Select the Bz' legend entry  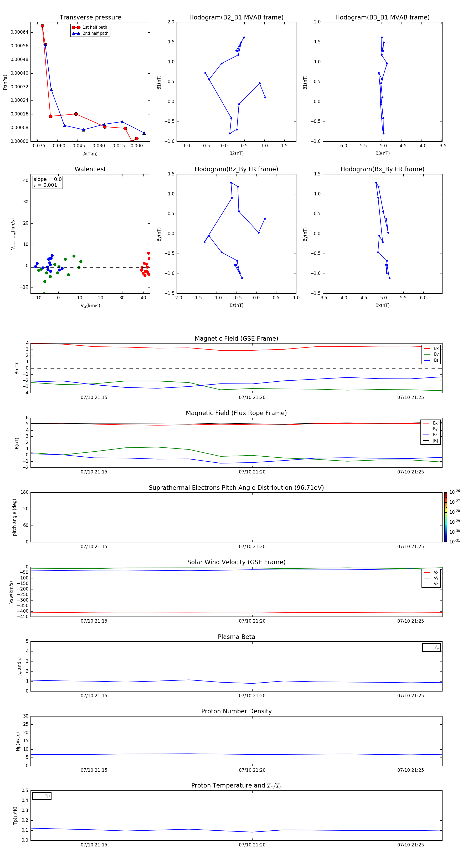[431, 435]
